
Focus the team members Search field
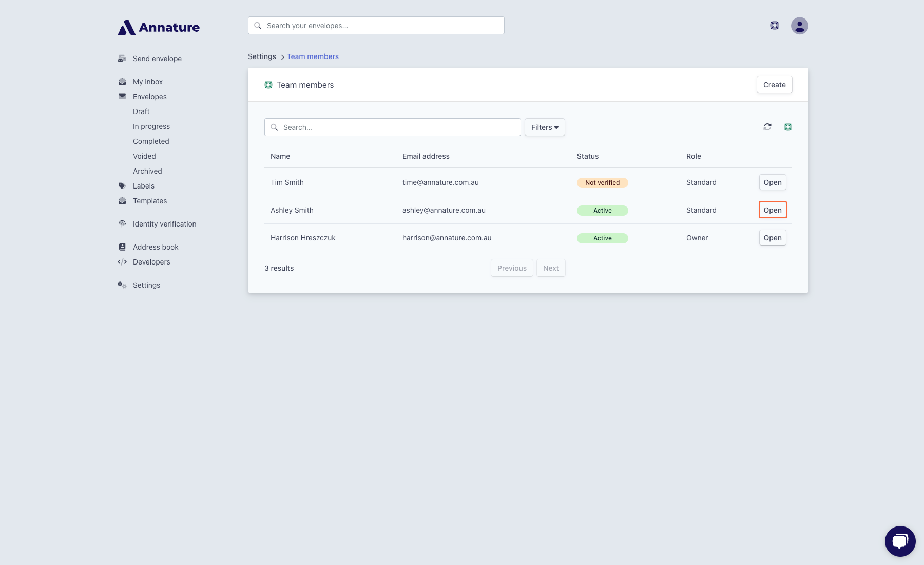coord(393,127)
